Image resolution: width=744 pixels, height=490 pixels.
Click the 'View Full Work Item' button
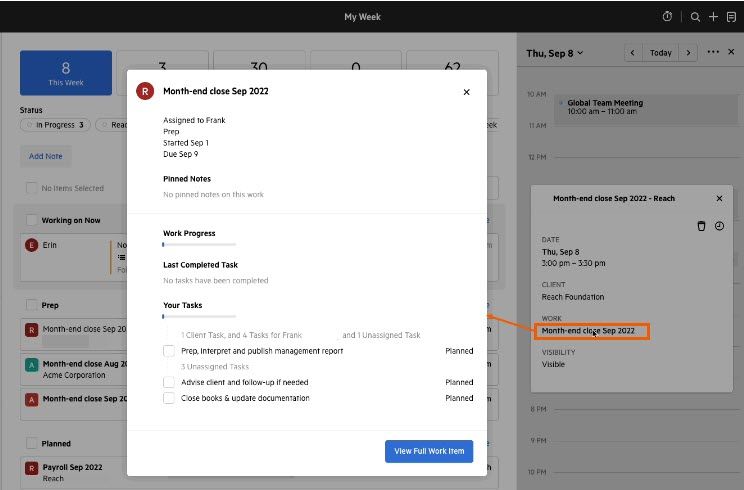(429, 451)
